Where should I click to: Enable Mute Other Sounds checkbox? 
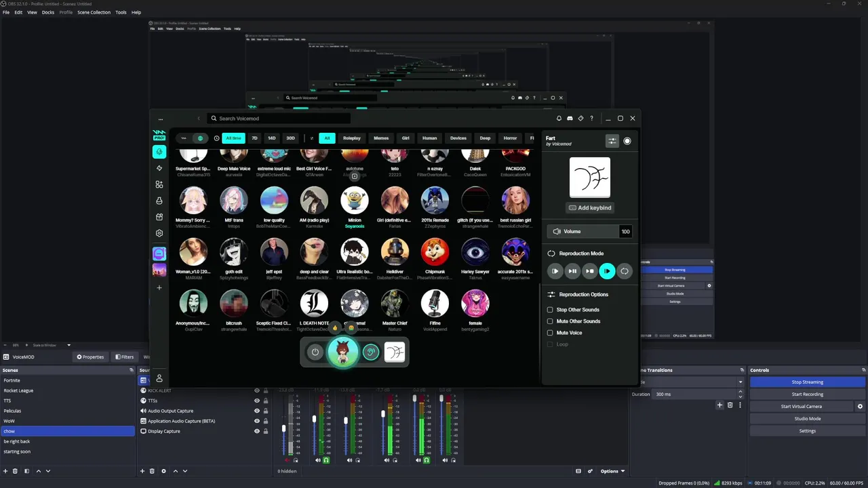(x=550, y=321)
